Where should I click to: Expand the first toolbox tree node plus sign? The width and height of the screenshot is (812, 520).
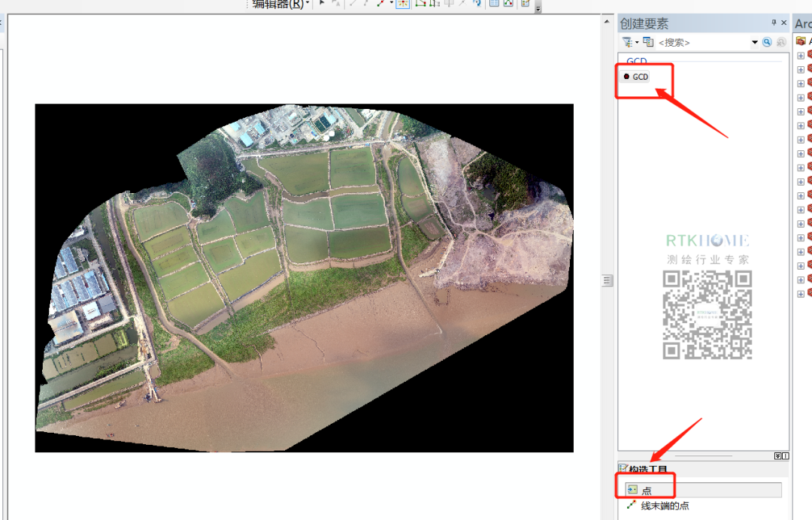(x=800, y=56)
